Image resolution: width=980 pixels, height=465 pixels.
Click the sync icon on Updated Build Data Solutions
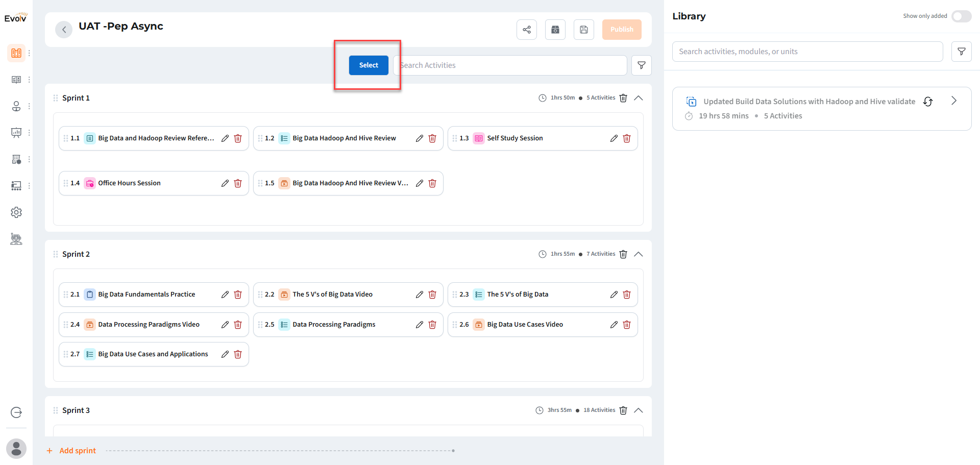point(928,102)
